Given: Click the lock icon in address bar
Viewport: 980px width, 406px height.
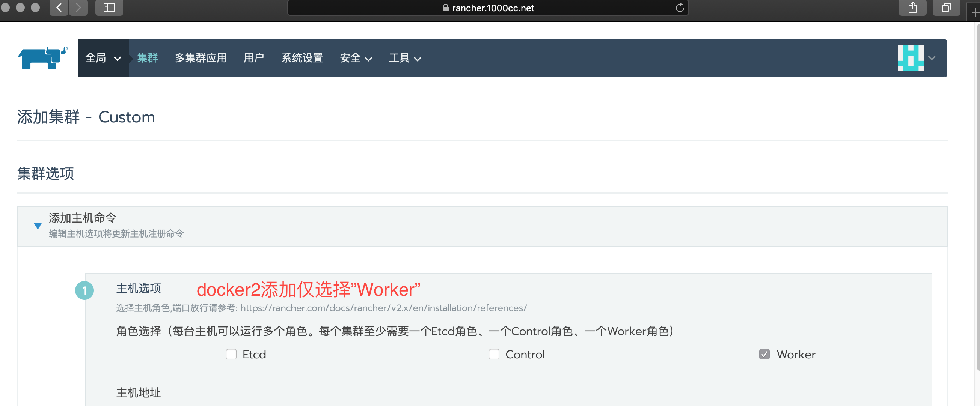Looking at the screenshot, I should click(x=445, y=8).
